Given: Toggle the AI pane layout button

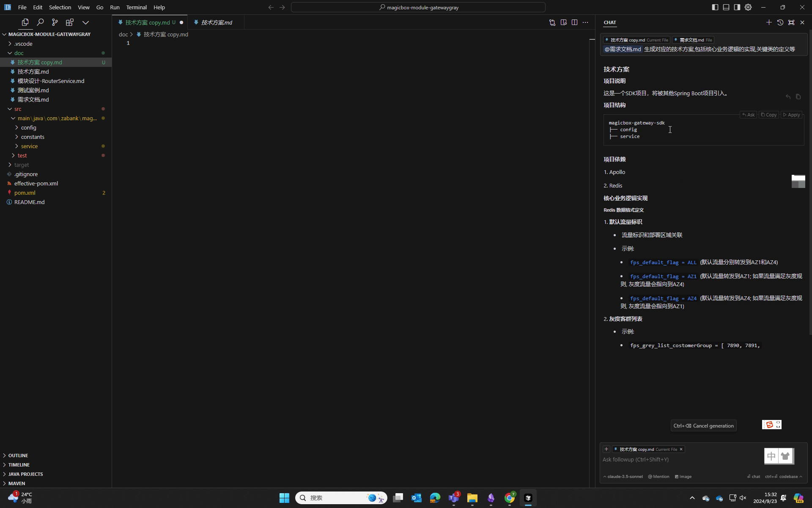Looking at the screenshot, I should (x=737, y=7).
